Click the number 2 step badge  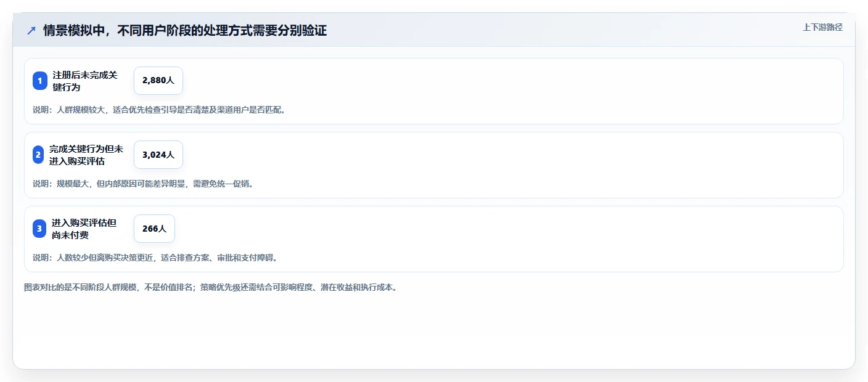[x=38, y=155]
